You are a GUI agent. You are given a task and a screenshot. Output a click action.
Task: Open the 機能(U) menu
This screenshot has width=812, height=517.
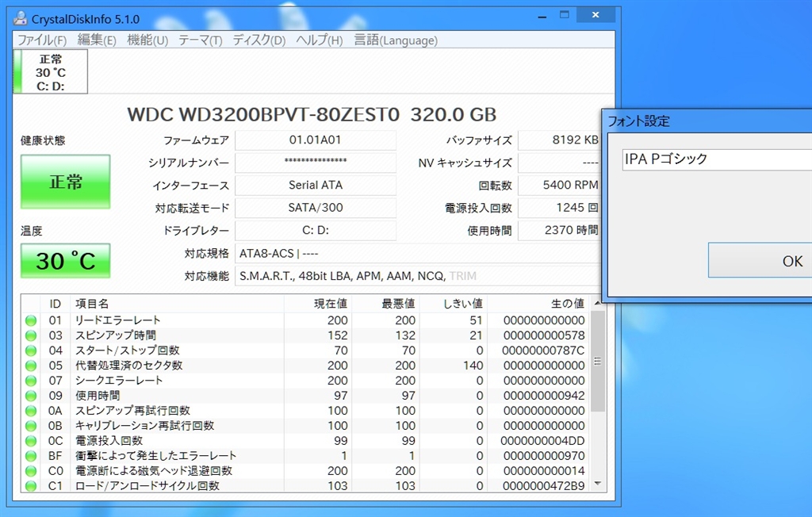(147, 40)
